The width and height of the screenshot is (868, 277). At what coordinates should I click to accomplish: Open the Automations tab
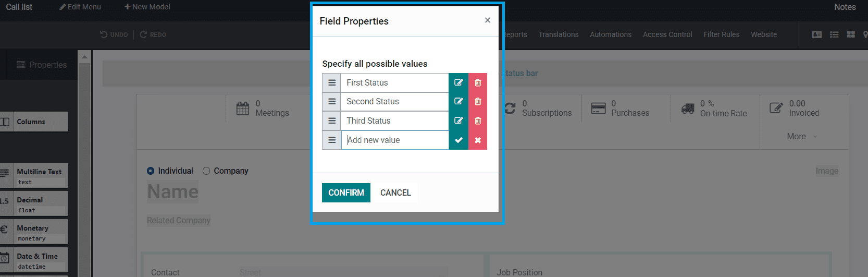[x=611, y=34]
